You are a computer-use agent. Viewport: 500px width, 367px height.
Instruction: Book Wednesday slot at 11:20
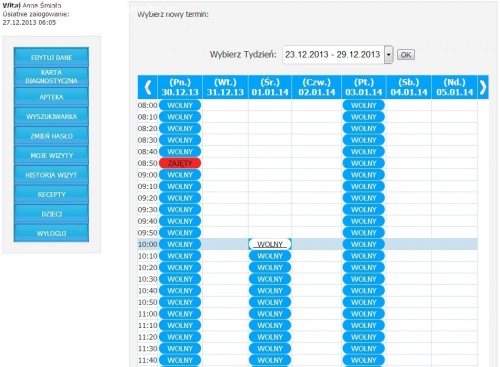click(270, 337)
